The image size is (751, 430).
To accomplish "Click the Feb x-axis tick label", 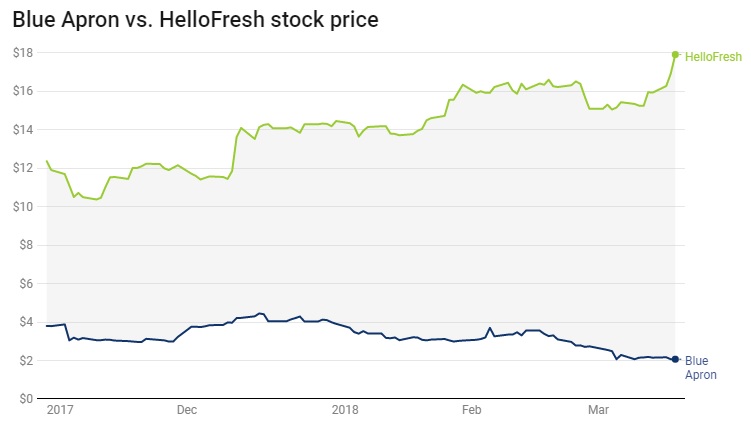I will [x=471, y=410].
